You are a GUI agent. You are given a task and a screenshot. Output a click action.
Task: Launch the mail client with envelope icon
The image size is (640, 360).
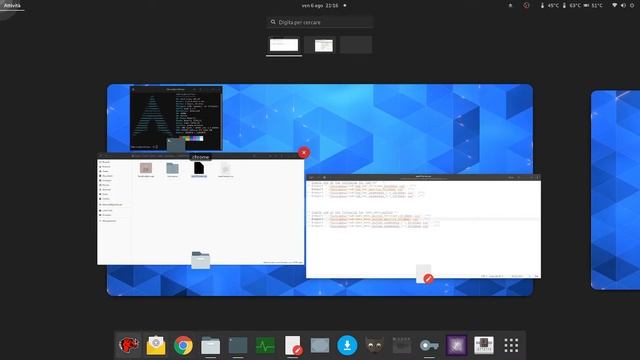[x=156, y=345]
